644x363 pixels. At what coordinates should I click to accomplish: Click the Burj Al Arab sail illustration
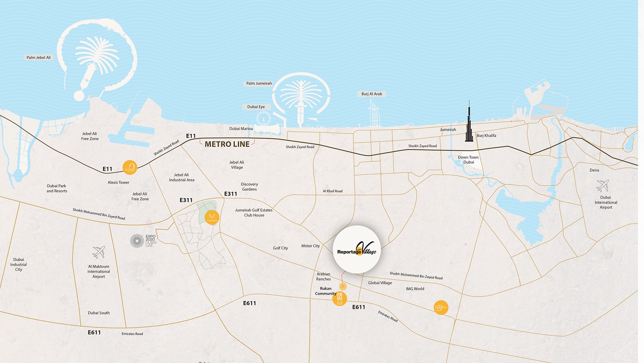pos(374,113)
